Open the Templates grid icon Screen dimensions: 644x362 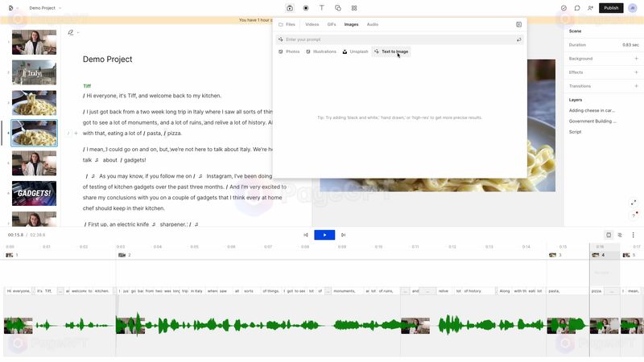354,8
